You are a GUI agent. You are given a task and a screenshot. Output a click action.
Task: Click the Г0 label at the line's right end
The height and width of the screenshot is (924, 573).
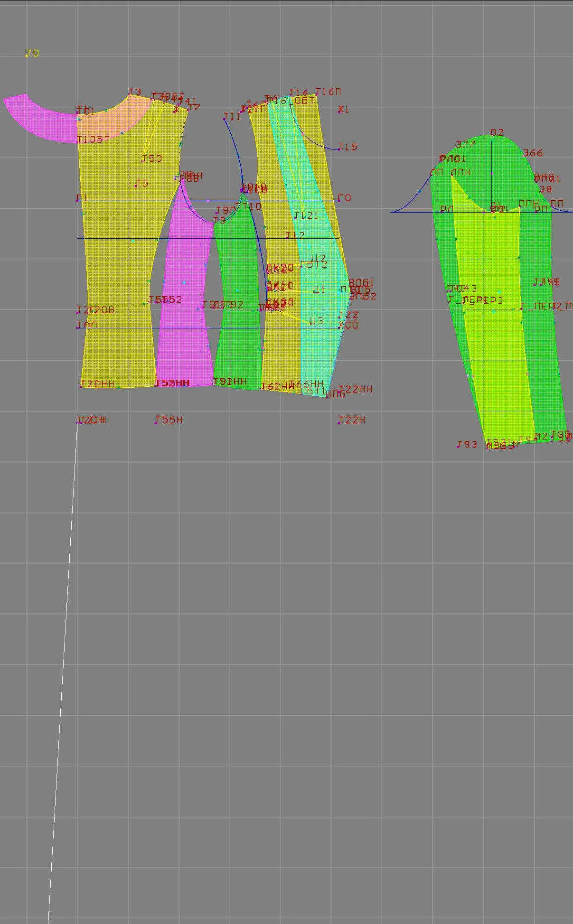[x=345, y=198]
